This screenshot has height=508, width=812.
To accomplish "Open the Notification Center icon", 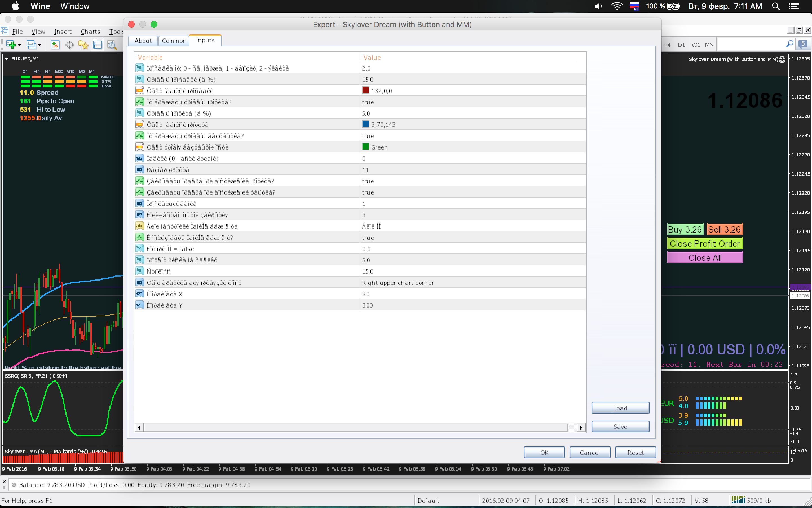I will [x=794, y=6].
